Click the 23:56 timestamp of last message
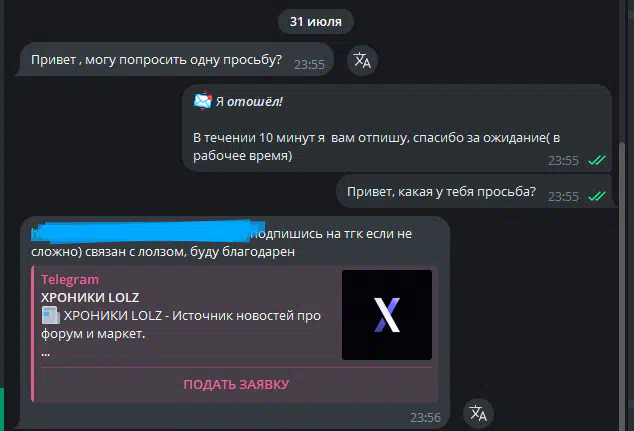 [425, 417]
